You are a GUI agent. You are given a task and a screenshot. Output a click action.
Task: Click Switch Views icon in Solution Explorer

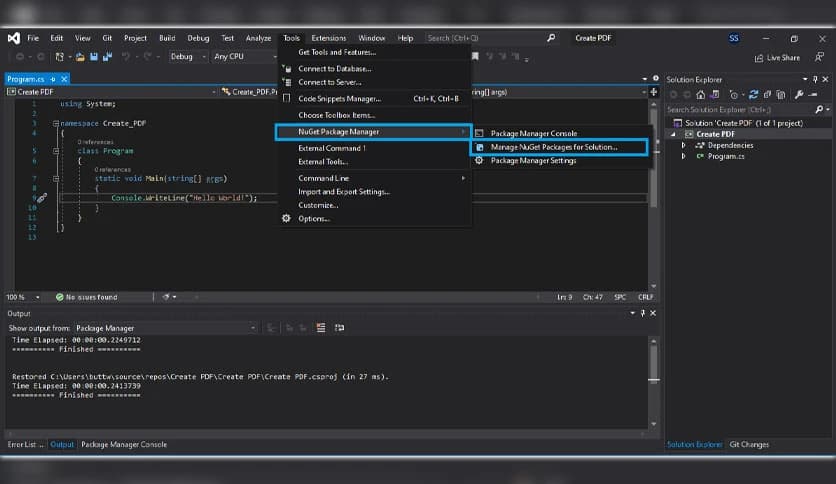715,95
